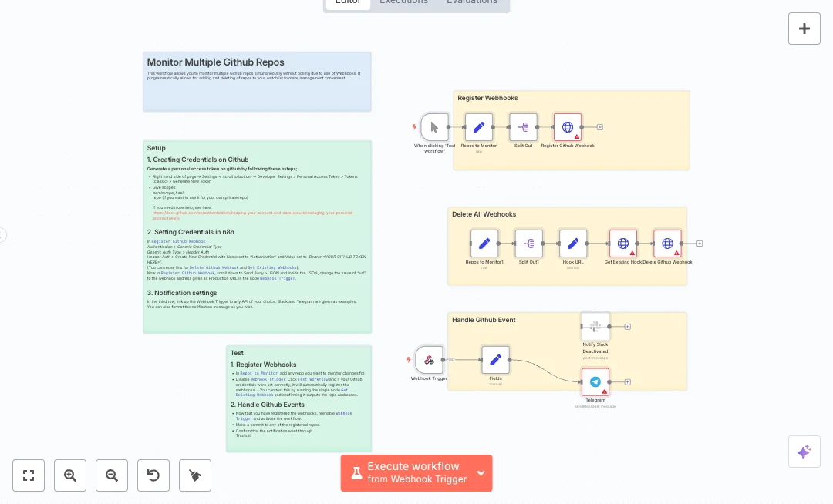Zoom in on the canvas
Viewport: 833px width, 504px height.
click(70, 475)
